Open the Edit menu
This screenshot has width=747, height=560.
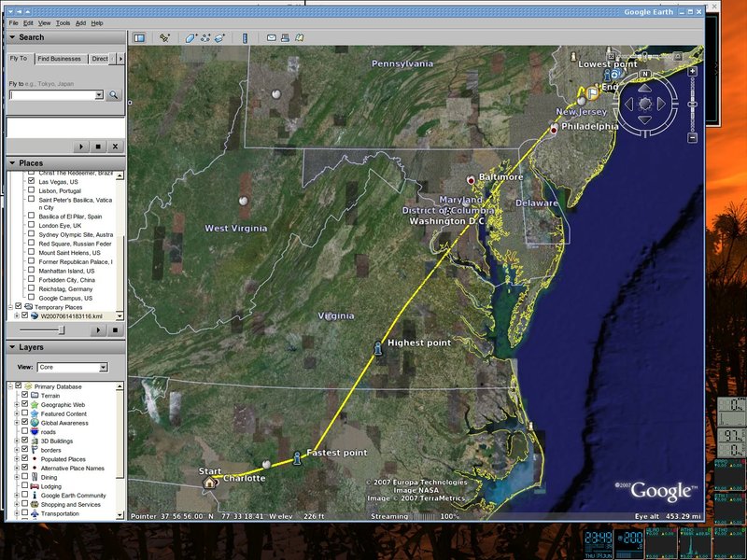click(28, 22)
